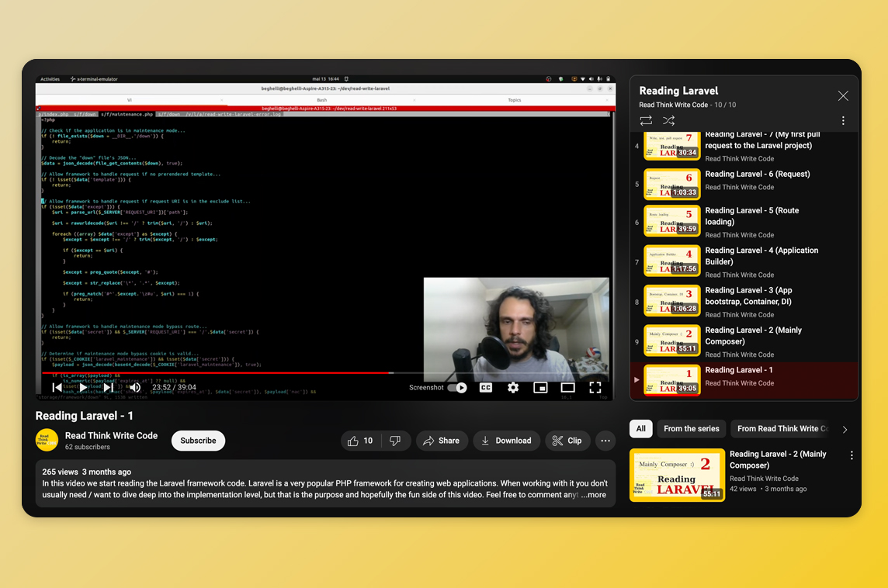This screenshot has height=588, width=888.
Task: Enter full screen mode
Action: [x=595, y=388]
